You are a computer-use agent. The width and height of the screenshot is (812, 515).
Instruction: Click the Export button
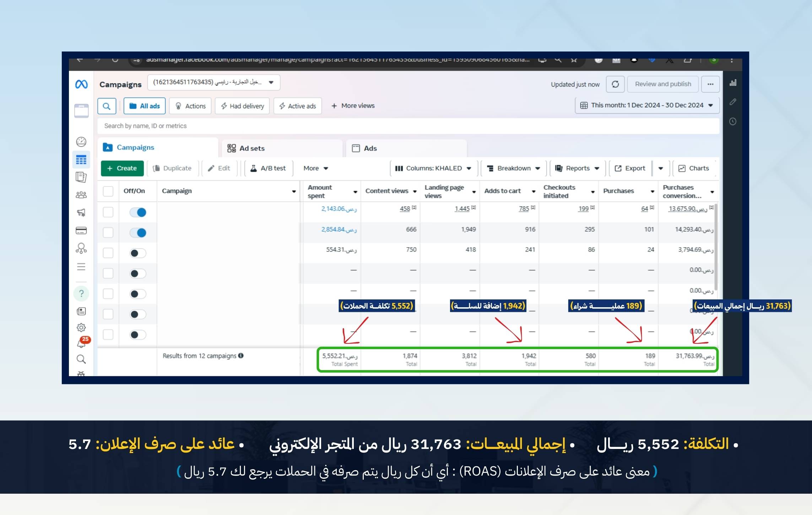tap(630, 168)
